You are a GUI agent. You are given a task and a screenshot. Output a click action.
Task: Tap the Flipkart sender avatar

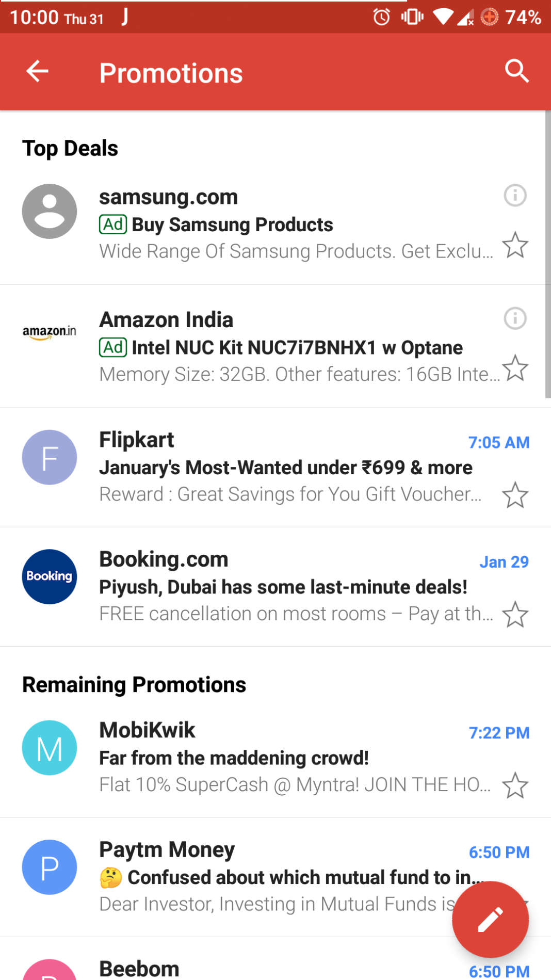[50, 457]
